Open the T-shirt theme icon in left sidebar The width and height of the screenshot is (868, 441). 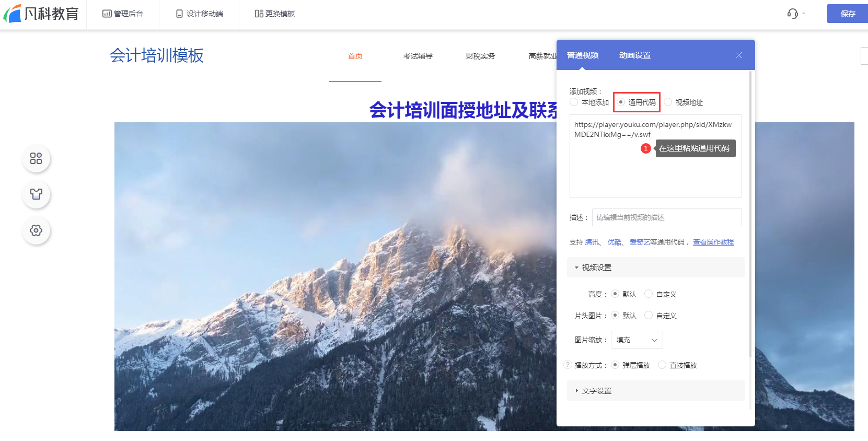(36, 194)
